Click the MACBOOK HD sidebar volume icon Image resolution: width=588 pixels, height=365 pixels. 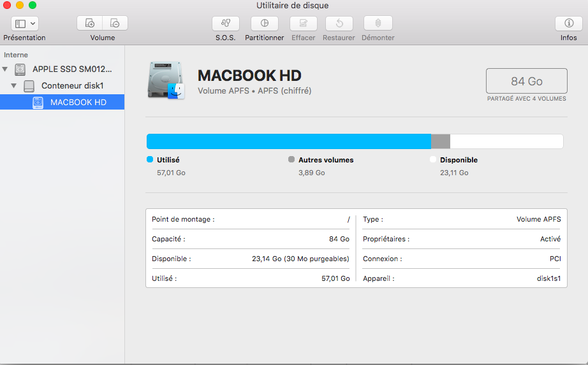click(x=38, y=103)
